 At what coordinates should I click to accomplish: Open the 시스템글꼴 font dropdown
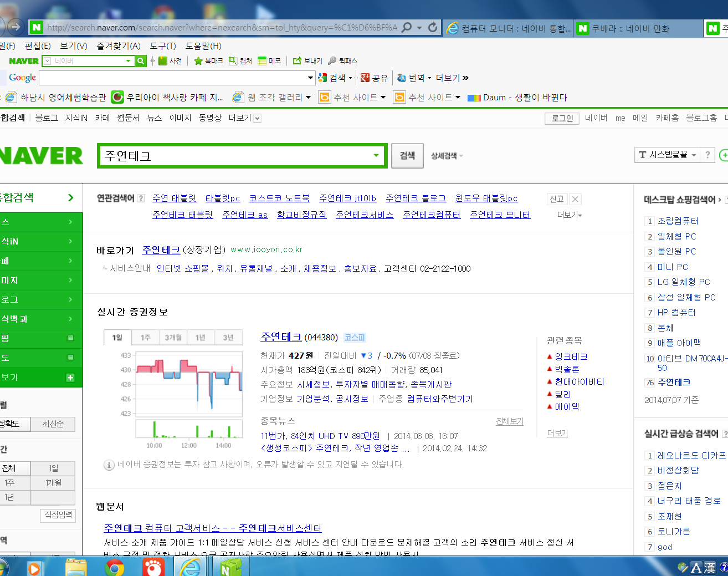pos(667,155)
